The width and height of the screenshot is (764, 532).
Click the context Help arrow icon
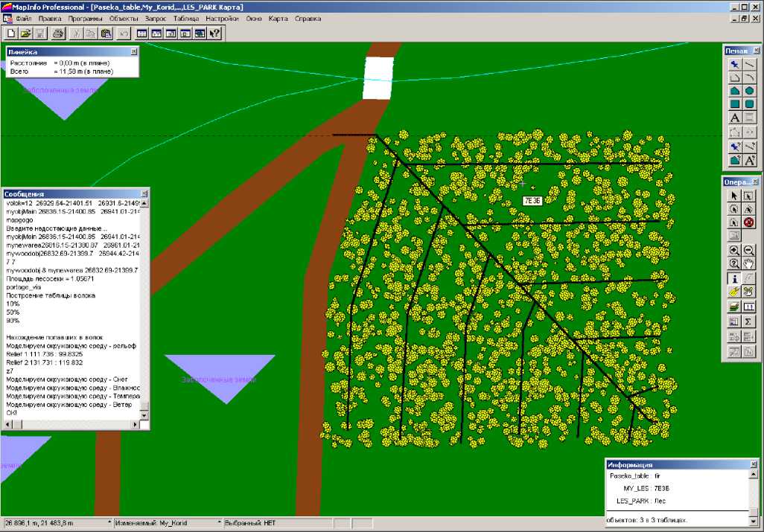214,33
